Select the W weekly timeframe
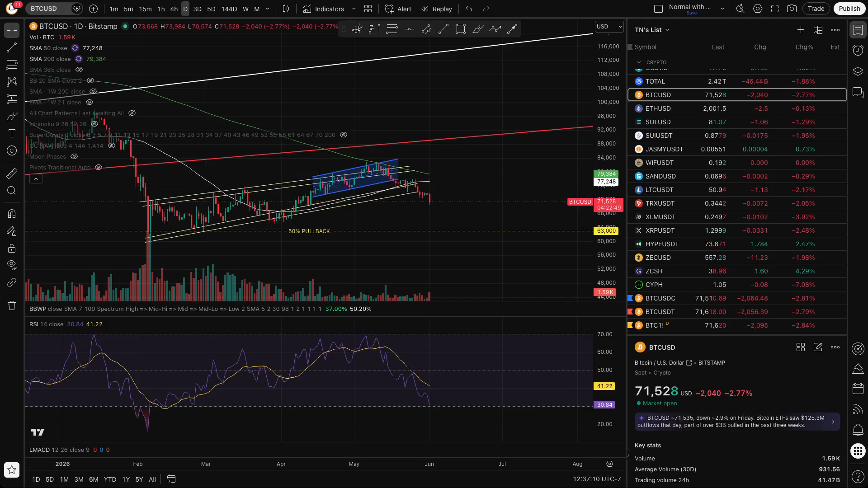This screenshot has height=488, width=868. tap(245, 9)
